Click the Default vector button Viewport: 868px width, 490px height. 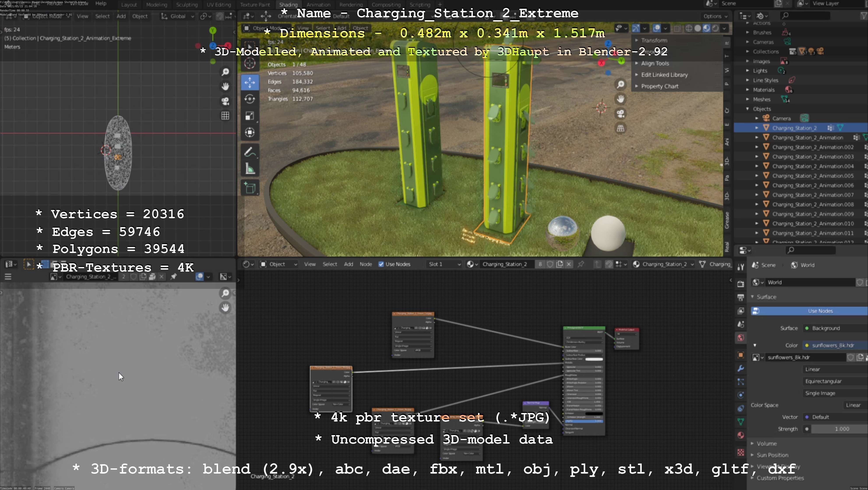836,417
